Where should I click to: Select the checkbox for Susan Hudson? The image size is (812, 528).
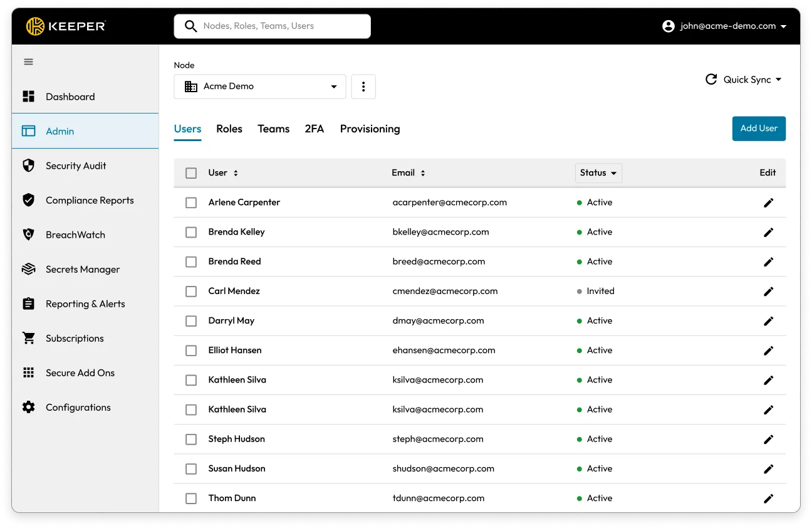pos(191,468)
